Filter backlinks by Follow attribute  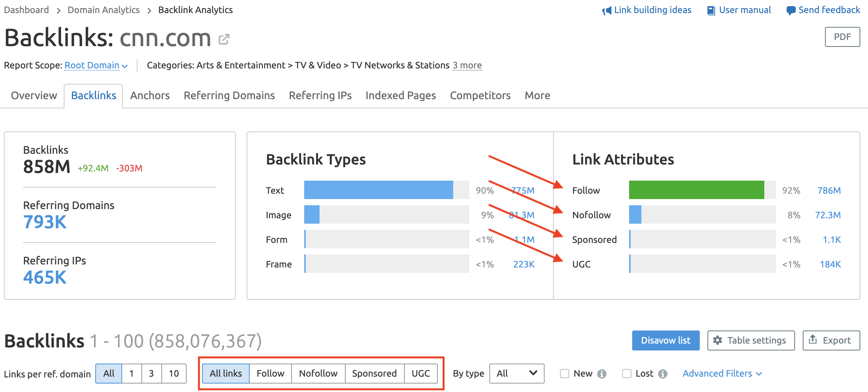tap(270, 374)
